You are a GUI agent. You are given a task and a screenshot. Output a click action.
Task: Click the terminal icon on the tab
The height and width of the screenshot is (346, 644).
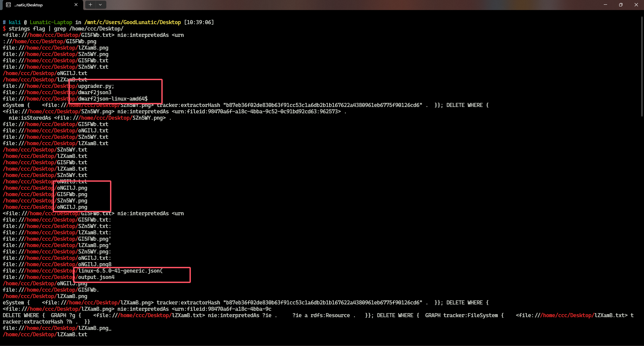click(x=8, y=5)
